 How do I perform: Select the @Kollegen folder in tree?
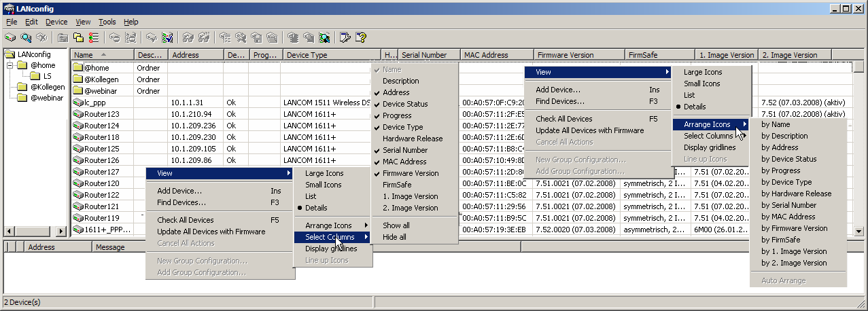click(x=47, y=87)
